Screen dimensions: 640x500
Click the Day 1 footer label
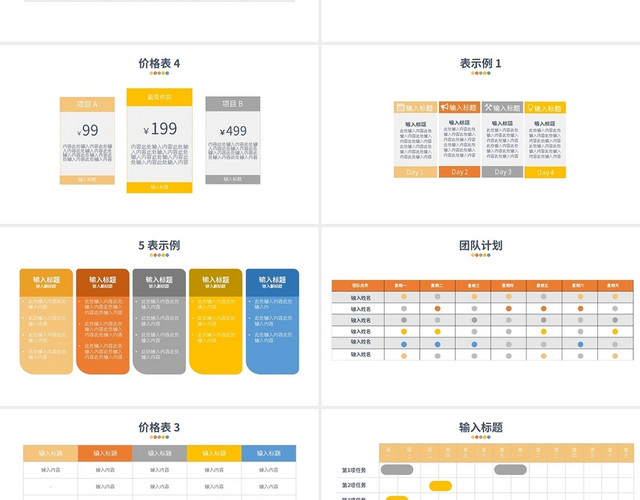(x=415, y=172)
